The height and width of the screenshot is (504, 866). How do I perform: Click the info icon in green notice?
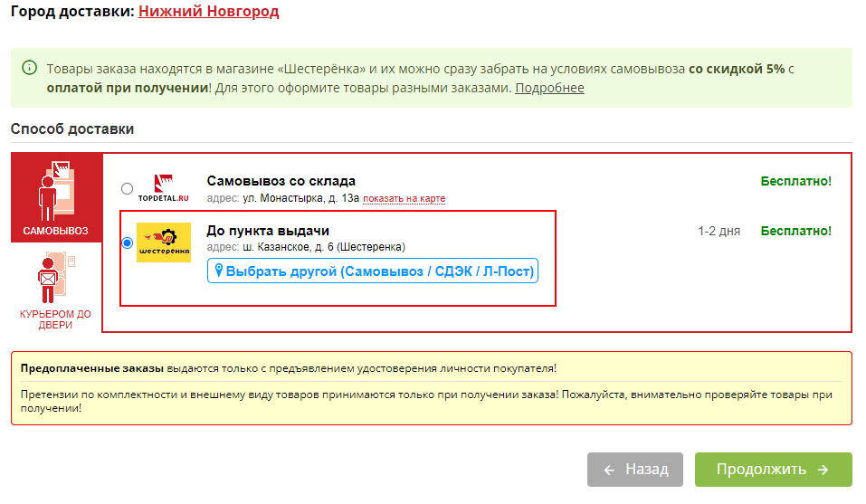29,68
